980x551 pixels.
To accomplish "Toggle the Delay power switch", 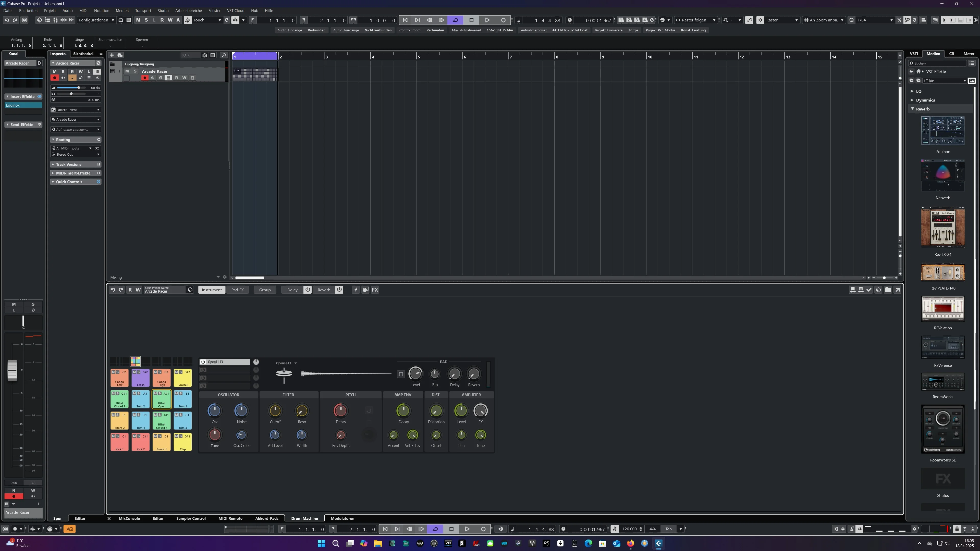I will point(307,290).
